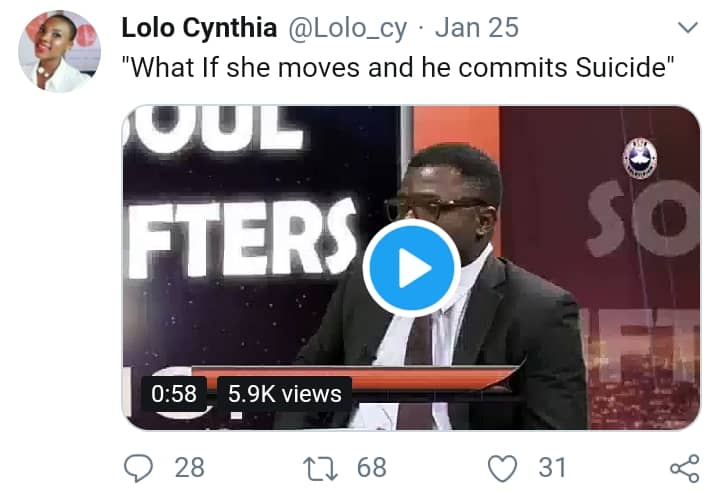Play the embedded video
The image size is (720, 493).
(x=411, y=268)
